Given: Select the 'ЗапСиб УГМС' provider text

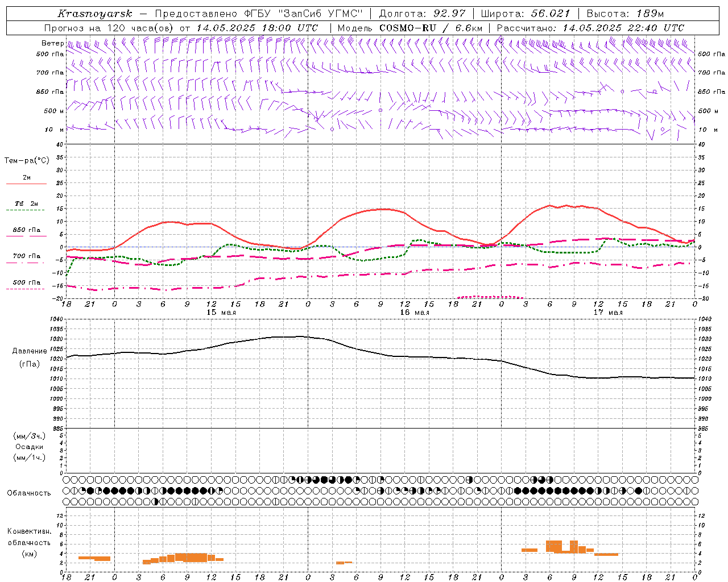Looking at the screenshot, I should click(x=320, y=14).
